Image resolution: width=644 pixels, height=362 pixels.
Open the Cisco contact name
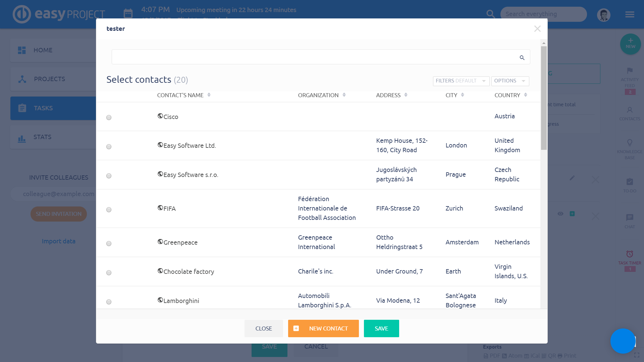click(x=171, y=117)
